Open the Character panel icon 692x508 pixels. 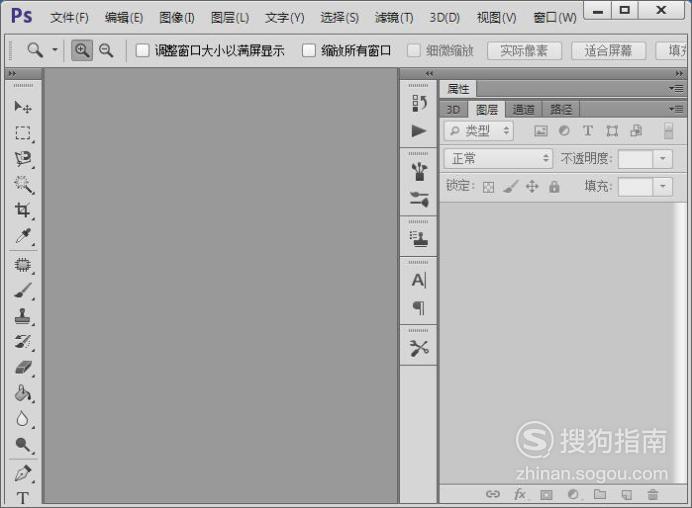pyautogui.click(x=419, y=280)
